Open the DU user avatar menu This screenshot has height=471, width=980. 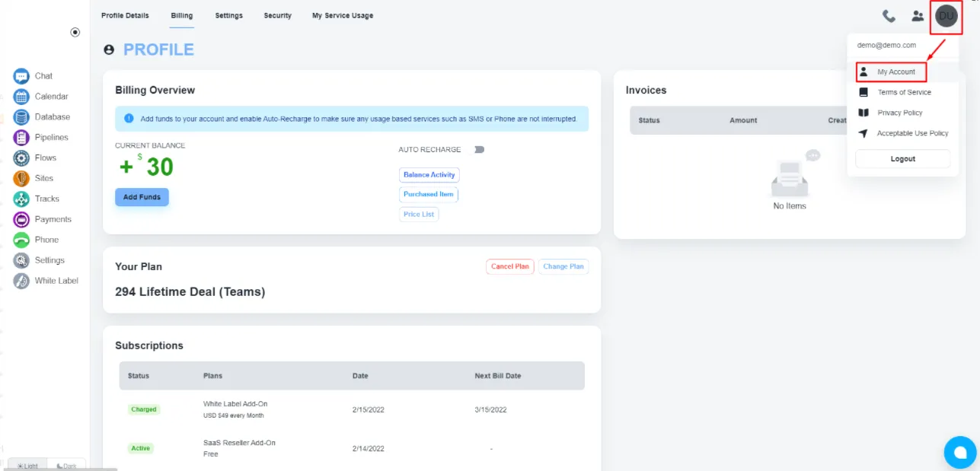(946, 16)
